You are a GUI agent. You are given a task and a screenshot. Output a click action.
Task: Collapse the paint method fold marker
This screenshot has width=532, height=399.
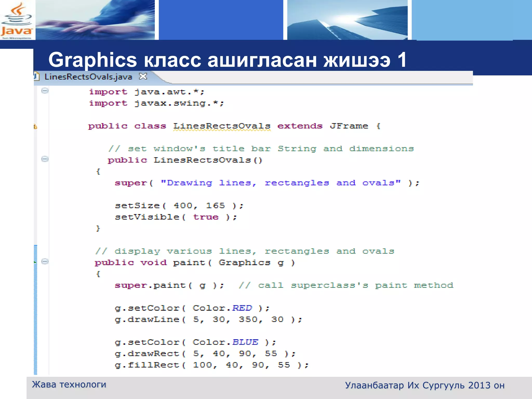45,261
